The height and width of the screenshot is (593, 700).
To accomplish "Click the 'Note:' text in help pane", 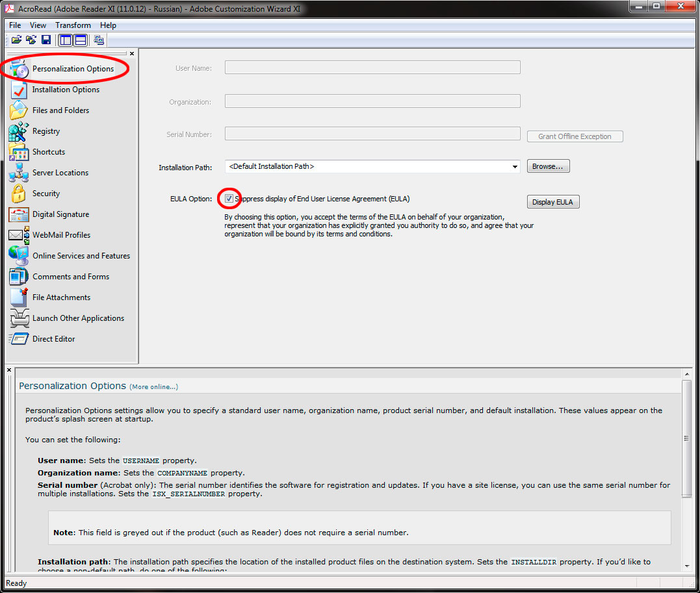I will tap(64, 533).
